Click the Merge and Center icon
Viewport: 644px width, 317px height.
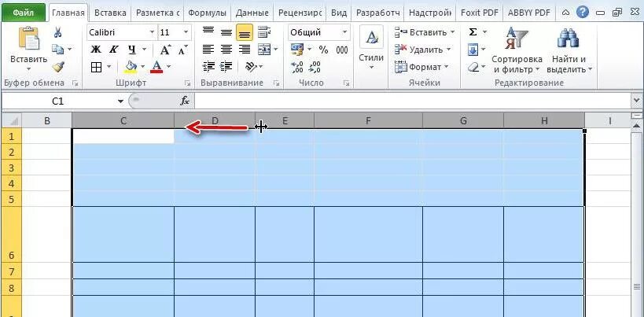[264, 50]
